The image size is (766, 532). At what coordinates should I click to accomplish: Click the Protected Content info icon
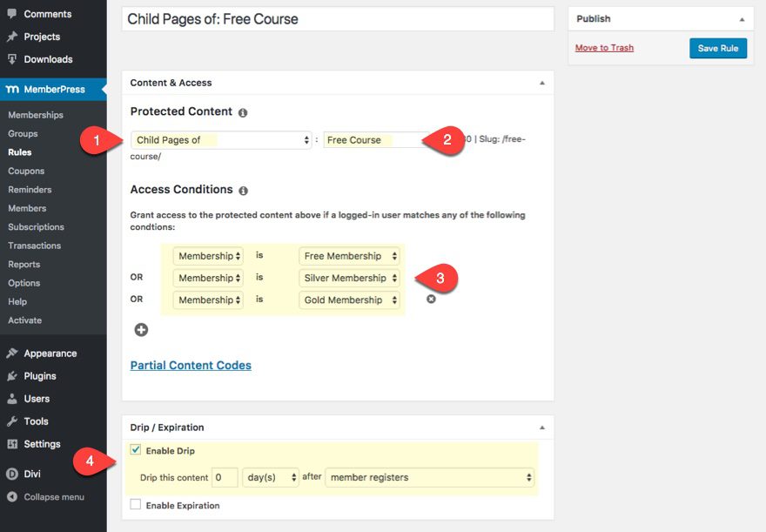coord(243,113)
